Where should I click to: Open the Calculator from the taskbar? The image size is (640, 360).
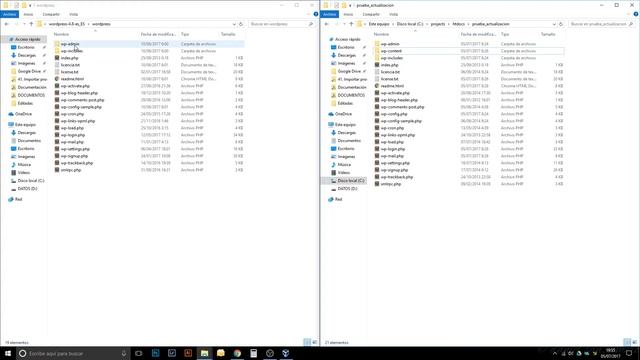pos(253,353)
